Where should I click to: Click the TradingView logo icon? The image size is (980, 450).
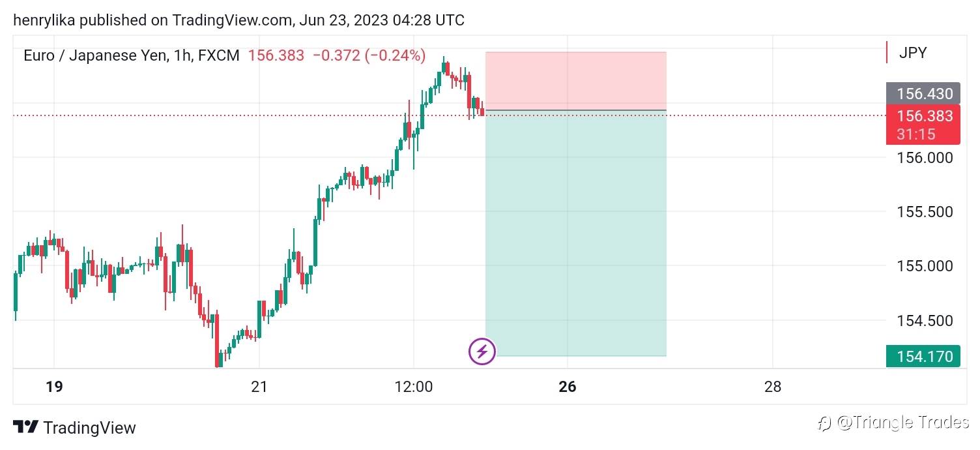26,428
